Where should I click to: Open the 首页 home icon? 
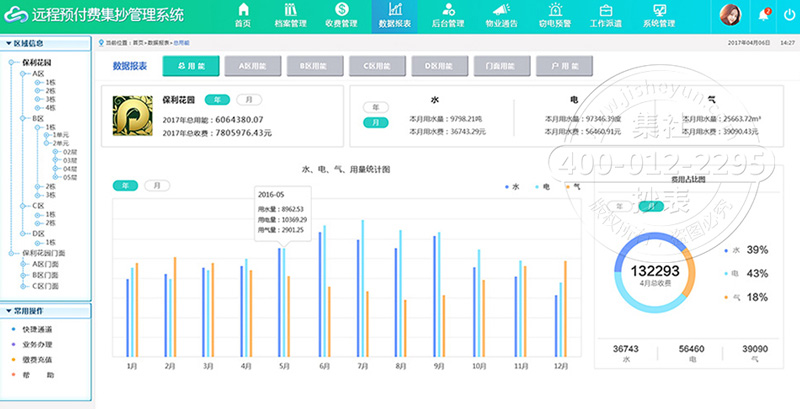(x=243, y=10)
